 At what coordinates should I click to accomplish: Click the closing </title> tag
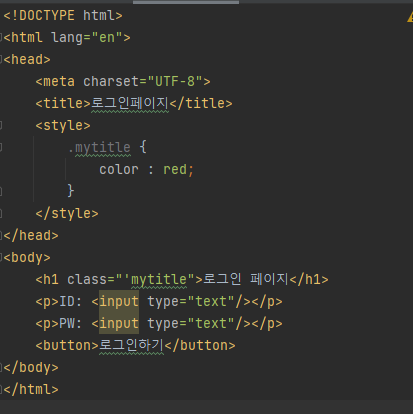pos(201,104)
